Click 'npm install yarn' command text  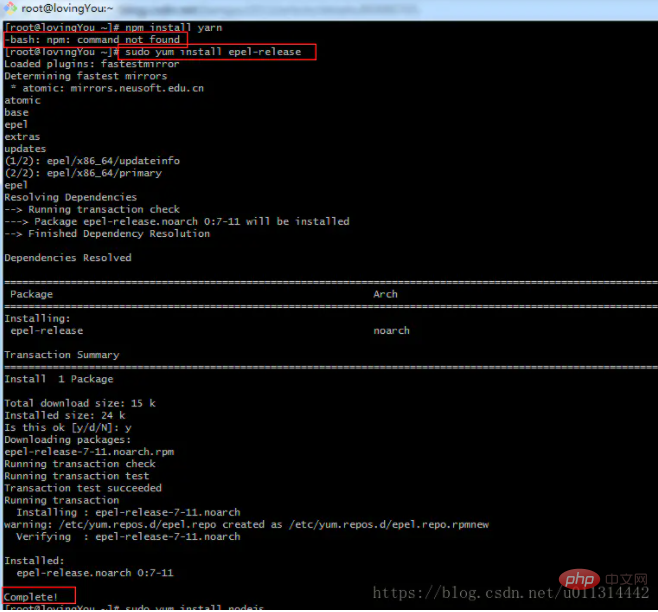click(174, 28)
